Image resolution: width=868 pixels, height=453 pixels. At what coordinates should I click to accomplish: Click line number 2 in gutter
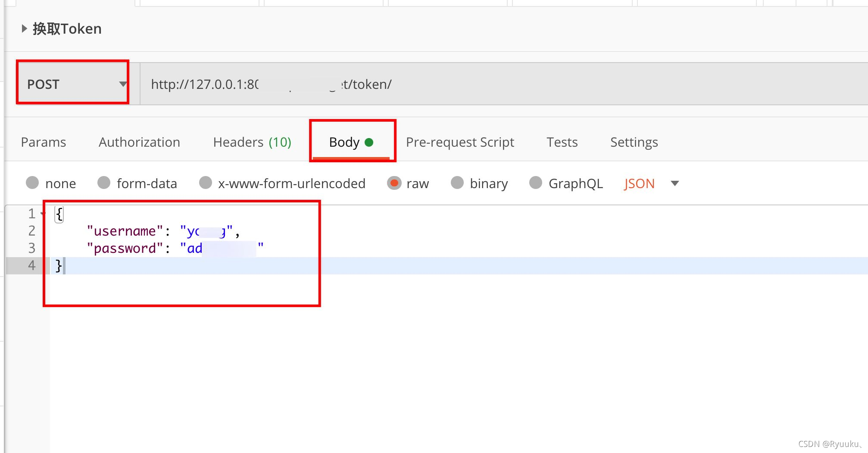32,231
